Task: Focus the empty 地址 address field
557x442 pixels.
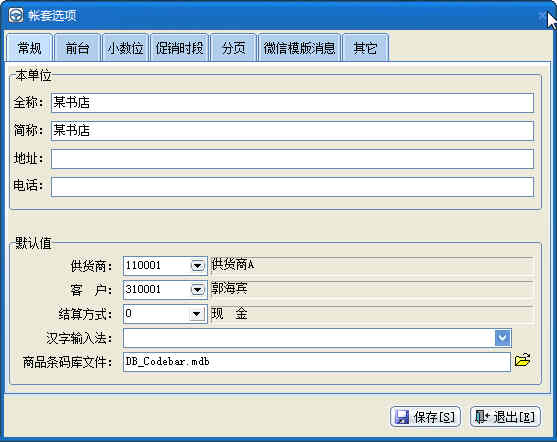Action: [x=292, y=158]
